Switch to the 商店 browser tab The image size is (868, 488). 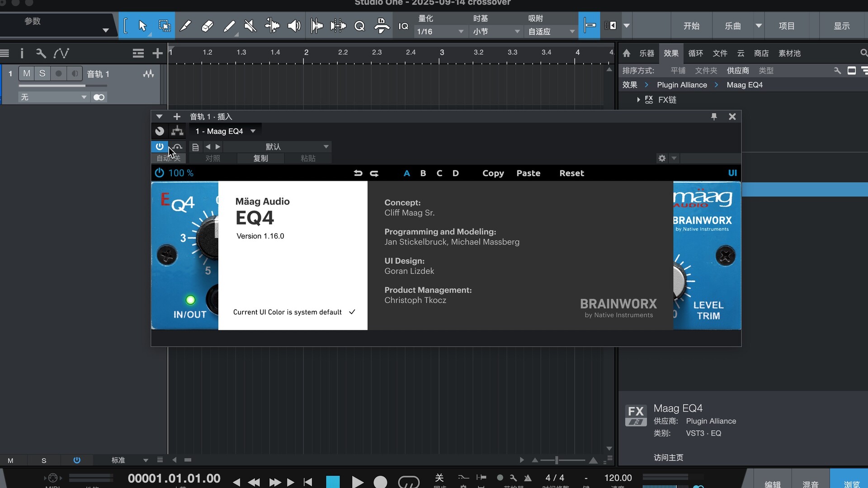tap(761, 53)
